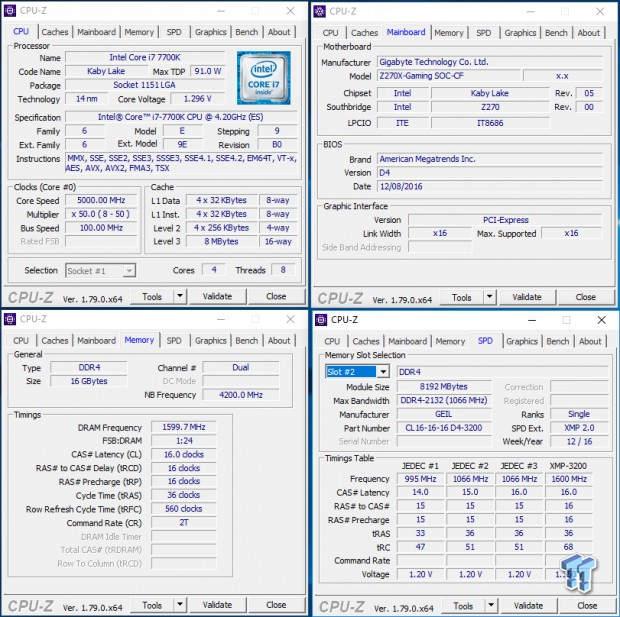Click the CPU-Z app icon in the Memory window title bar

[x=10, y=319]
